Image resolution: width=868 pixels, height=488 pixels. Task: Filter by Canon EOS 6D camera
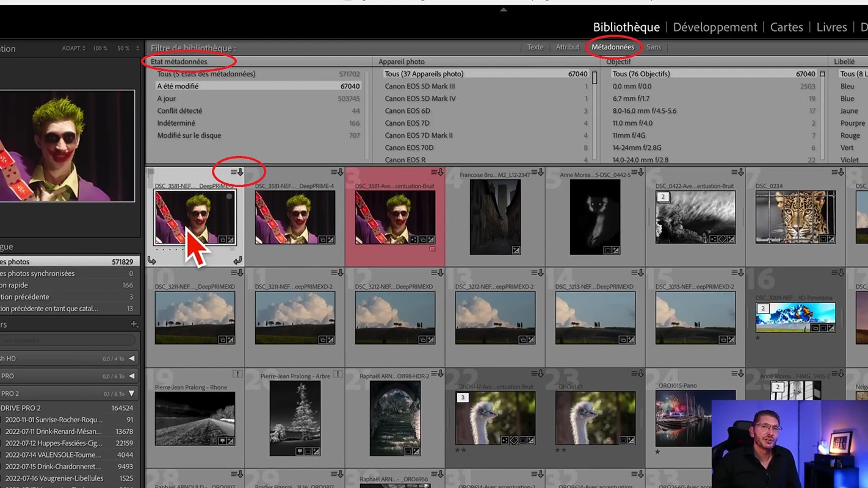(486, 111)
